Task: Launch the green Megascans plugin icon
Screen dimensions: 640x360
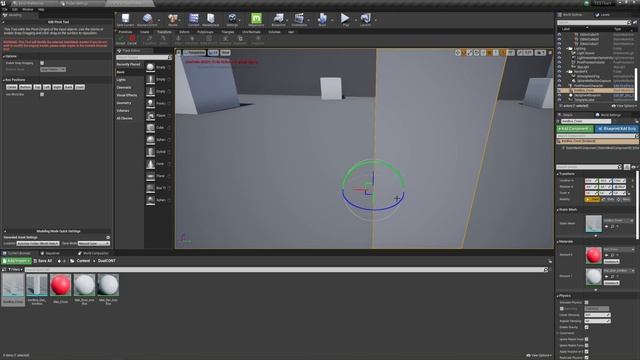Action: tap(256, 19)
